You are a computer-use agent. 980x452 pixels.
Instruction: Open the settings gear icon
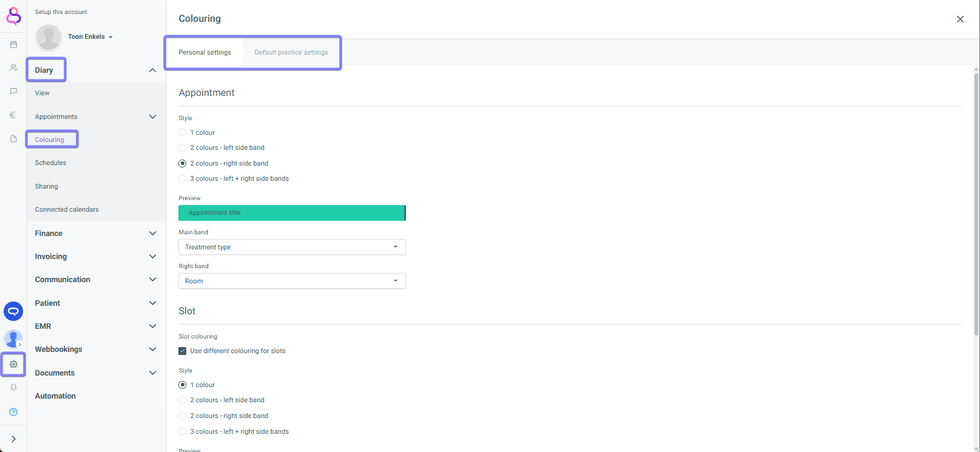(x=13, y=364)
